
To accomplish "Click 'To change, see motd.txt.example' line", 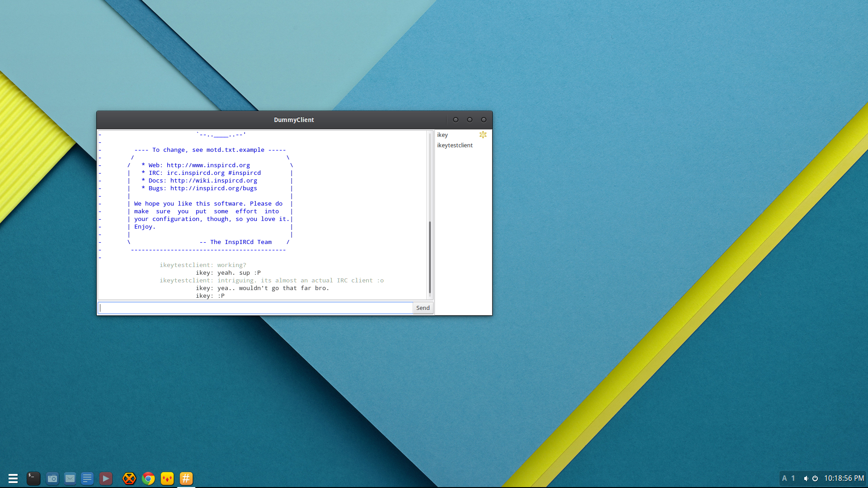I will tap(210, 150).
